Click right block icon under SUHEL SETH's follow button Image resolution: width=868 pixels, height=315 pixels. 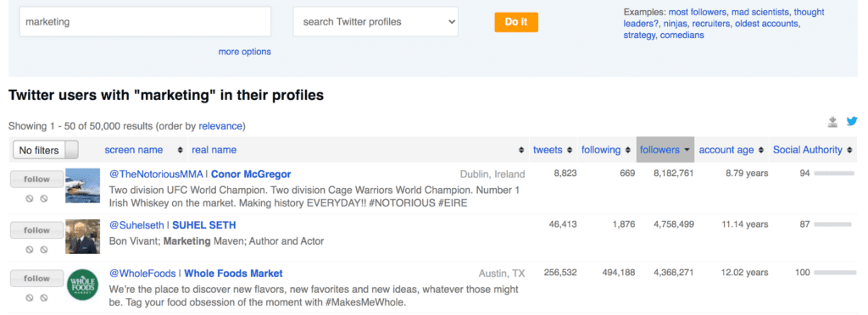pos(44,250)
